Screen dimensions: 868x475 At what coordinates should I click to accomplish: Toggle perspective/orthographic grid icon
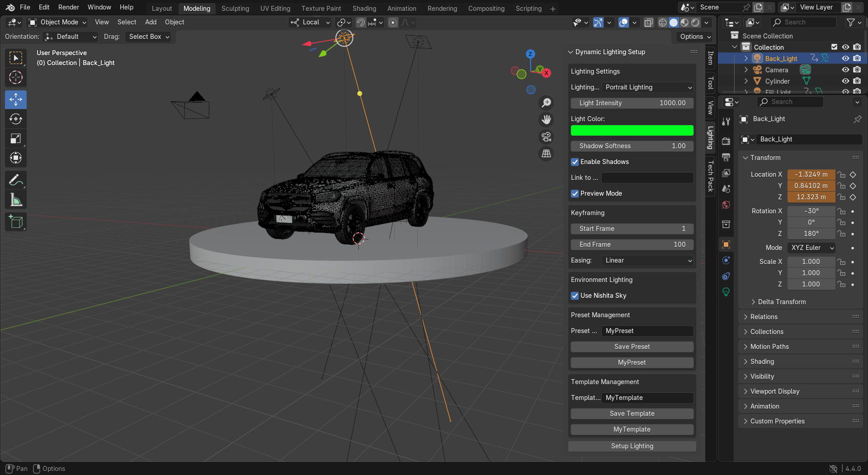(547, 154)
